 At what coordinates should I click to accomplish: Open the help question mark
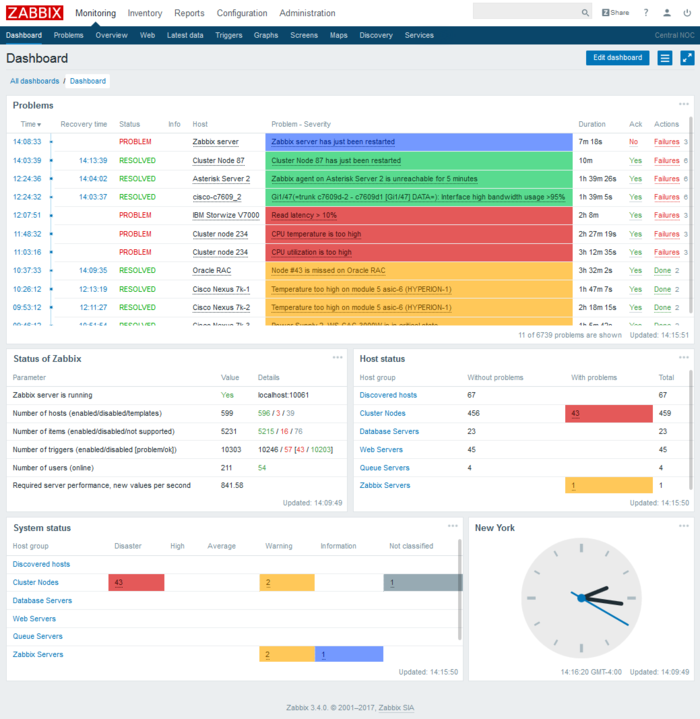coord(646,13)
